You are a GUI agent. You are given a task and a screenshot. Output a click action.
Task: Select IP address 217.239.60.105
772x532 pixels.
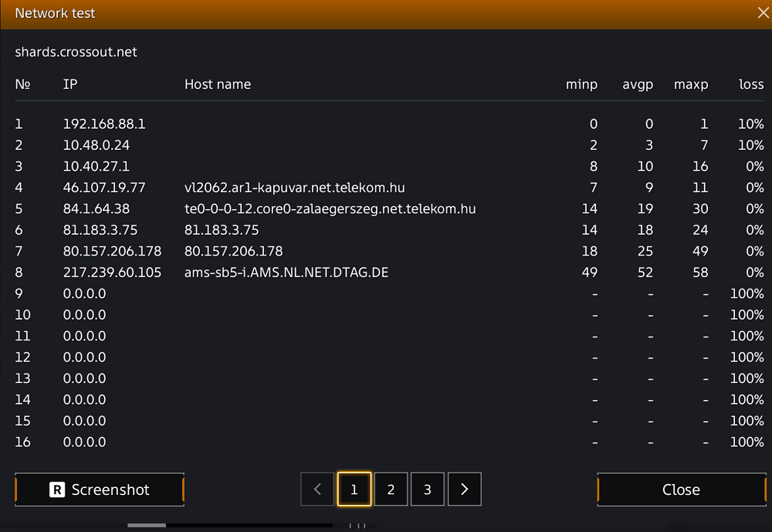tap(112, 272)
